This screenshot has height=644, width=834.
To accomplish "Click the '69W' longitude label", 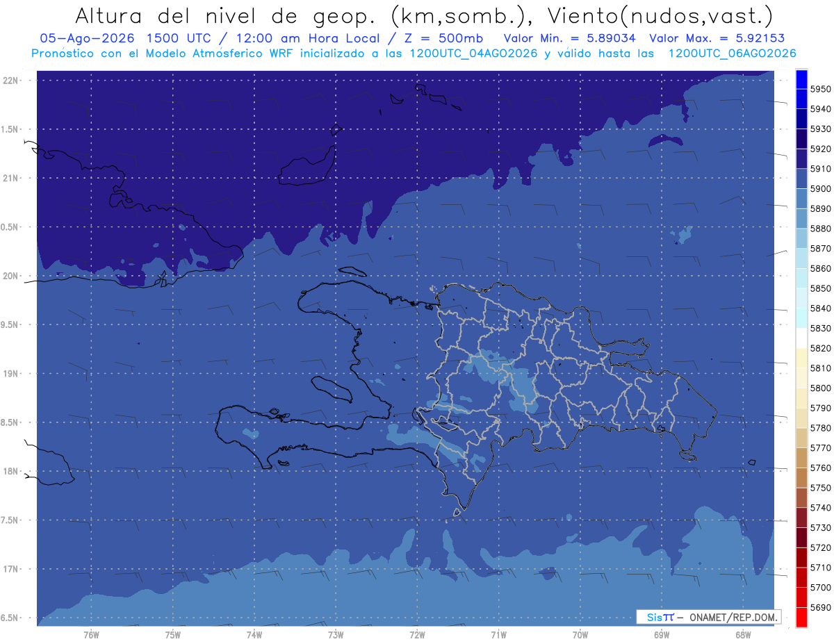I will coord(662,635).
